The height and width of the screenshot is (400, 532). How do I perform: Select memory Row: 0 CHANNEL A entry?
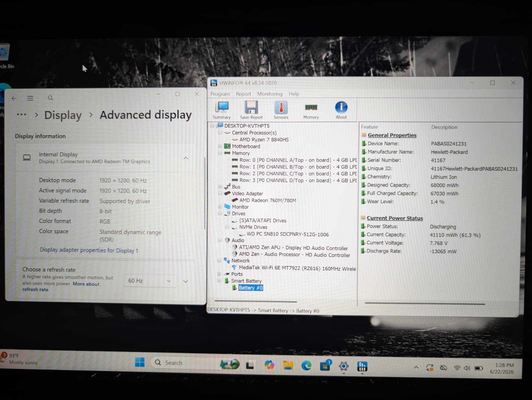[x=298, y=160]
